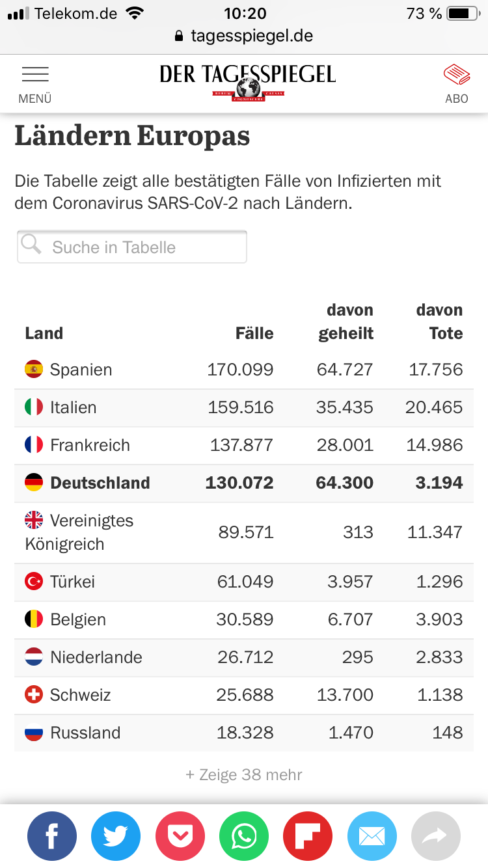Save article with Pocket icon

[180, 836]
